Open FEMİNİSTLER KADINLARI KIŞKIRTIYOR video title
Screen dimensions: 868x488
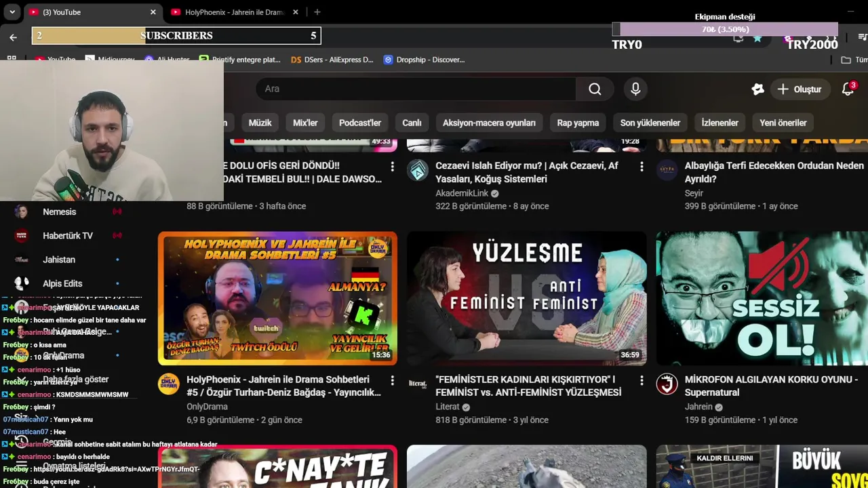528,386
